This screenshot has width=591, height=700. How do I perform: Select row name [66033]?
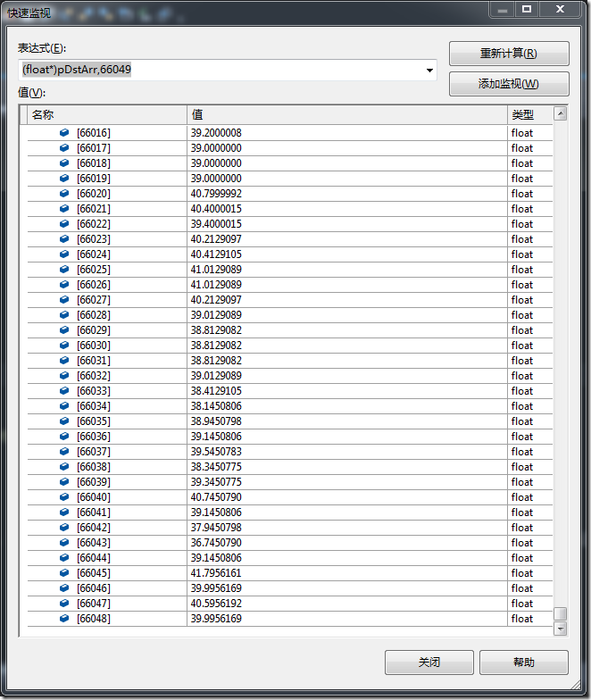(93, 391)
